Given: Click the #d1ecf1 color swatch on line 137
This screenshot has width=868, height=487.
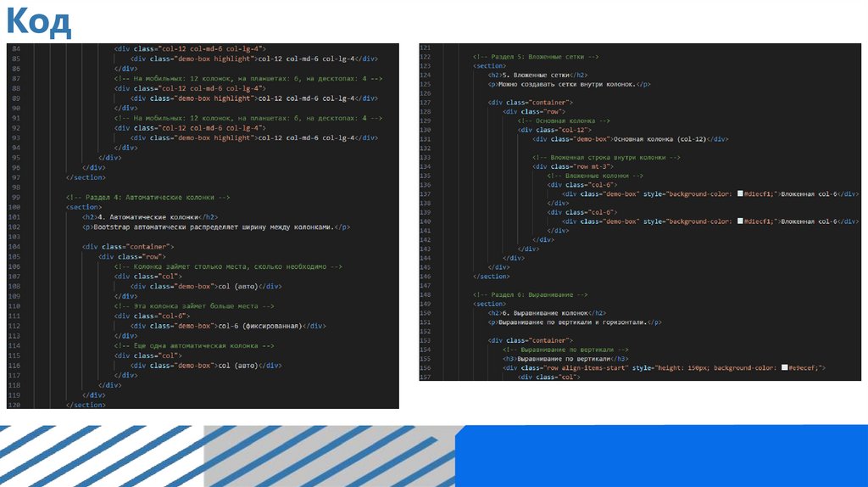Looking at the screenshot, I should pyautogui.click(x=740, y=194).
